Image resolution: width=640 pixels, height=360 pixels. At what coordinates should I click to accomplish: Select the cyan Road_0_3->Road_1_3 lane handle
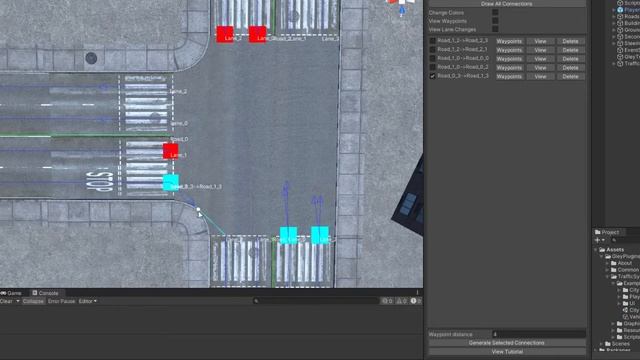tap(171, 182)
